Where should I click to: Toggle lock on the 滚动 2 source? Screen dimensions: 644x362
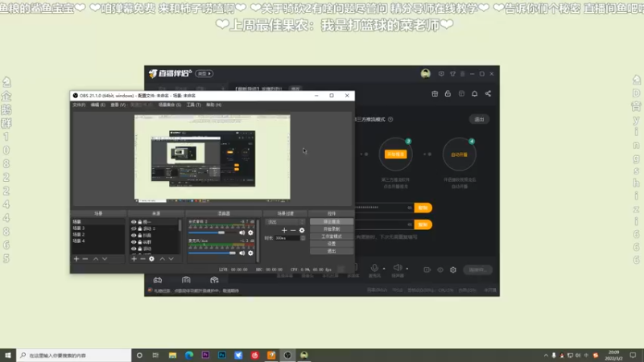click(x=140, y=228)
